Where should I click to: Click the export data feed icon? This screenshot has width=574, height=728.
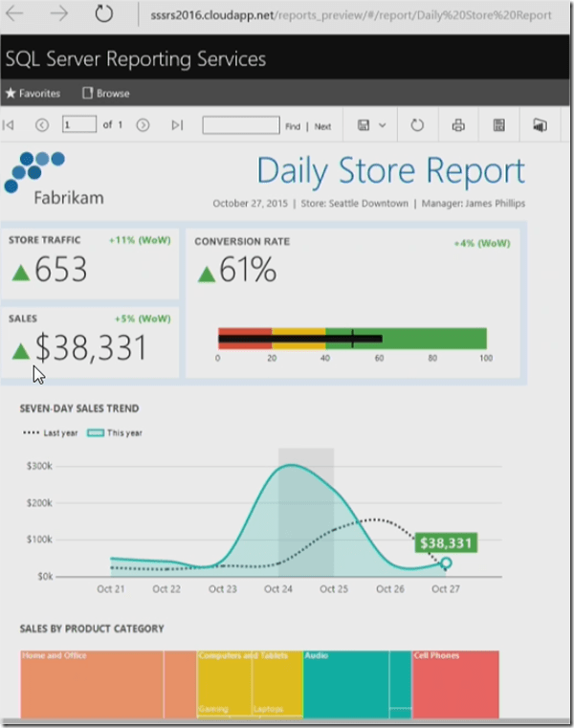point(498,125)
